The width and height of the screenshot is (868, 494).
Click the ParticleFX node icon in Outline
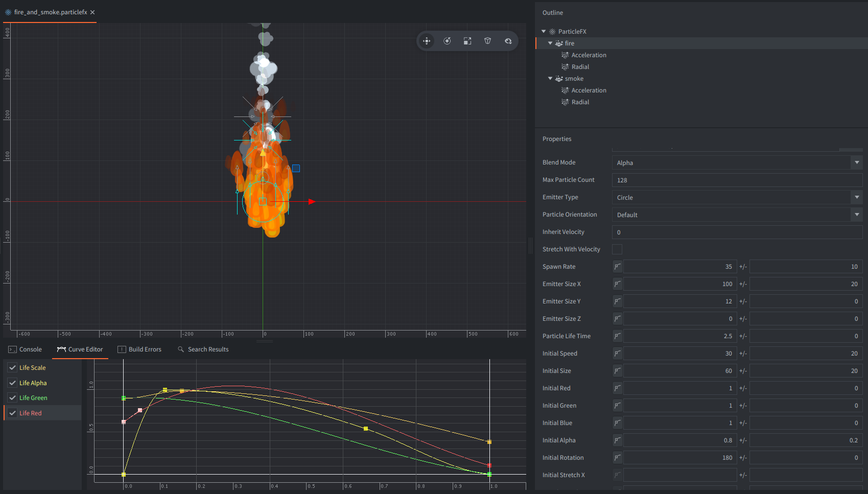pos(552,32)
